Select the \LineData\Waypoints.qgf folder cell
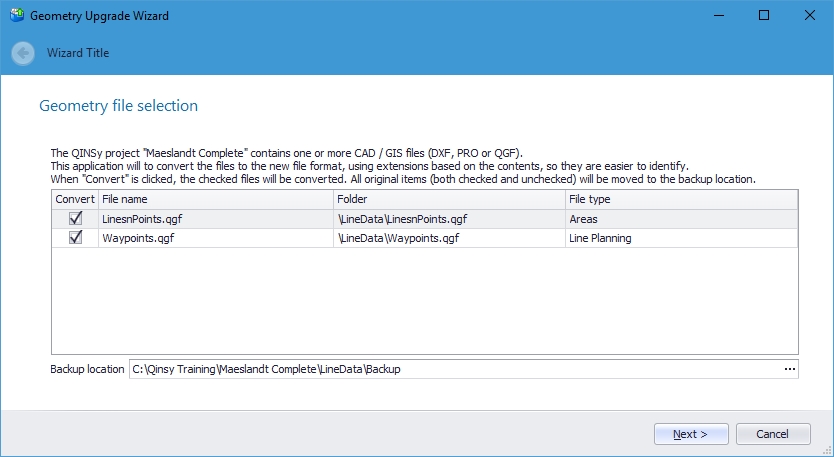Viewport: 834px width, 457px height. point(449,238)
